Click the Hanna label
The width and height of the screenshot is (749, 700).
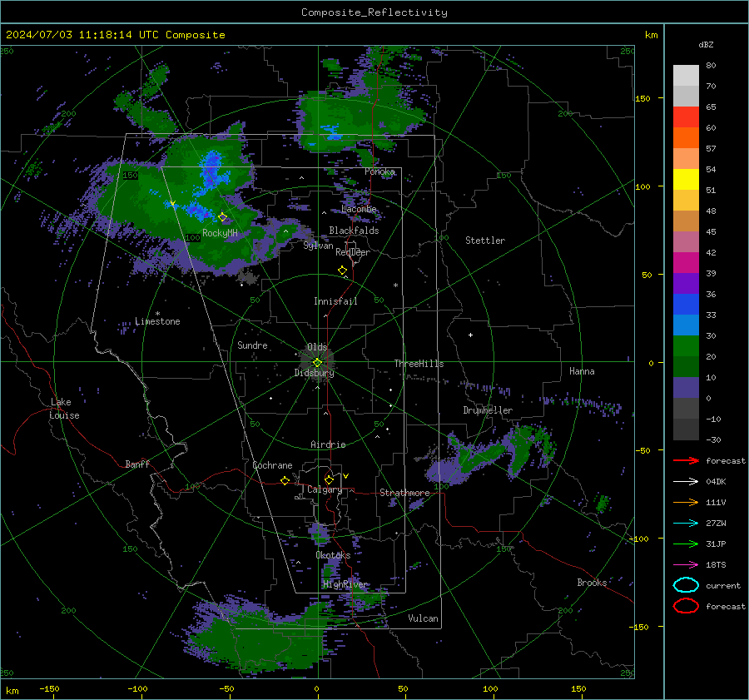pyautogui.click(x=582, y=371)
